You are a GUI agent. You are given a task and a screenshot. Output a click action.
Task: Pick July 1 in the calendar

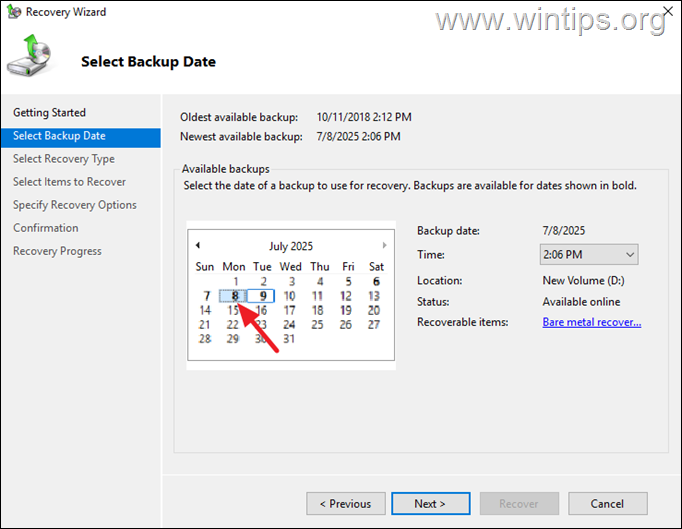point(235,282)
